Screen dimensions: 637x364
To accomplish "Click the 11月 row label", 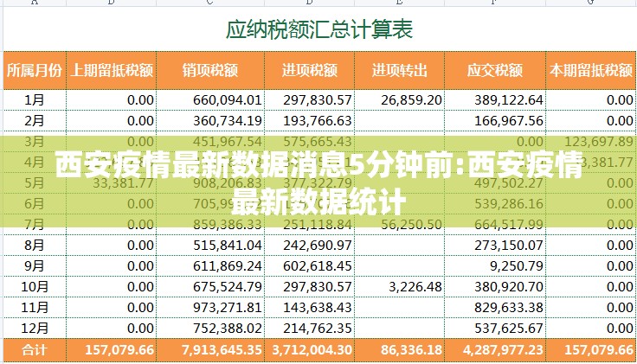I will pyautogui.click(x=35, y=307).
